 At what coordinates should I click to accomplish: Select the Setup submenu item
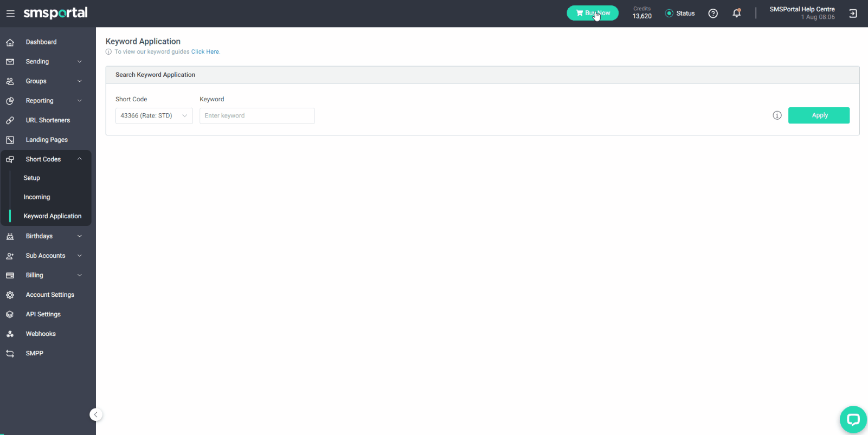32,178
